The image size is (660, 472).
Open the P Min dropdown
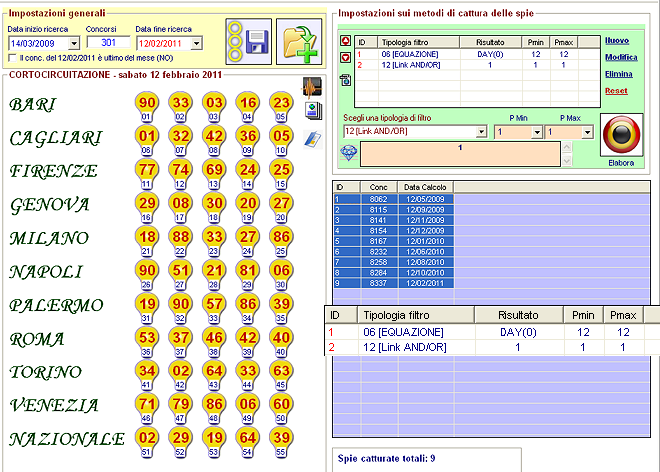[538, 132]
